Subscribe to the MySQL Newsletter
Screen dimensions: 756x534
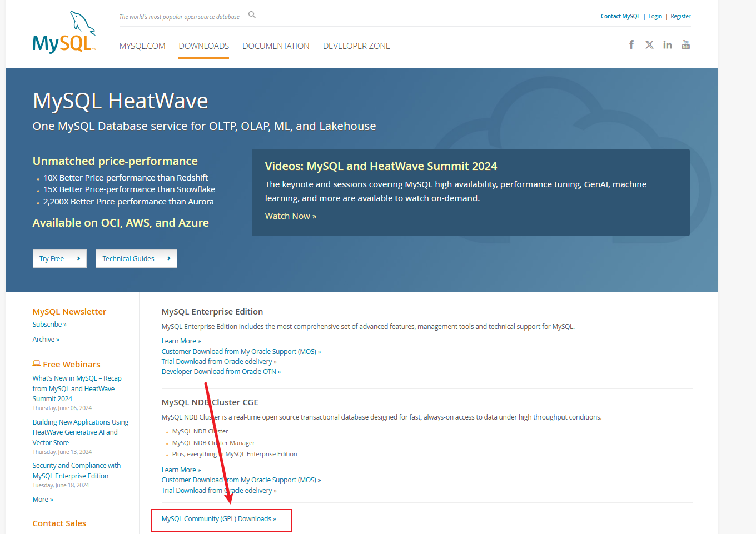tap(49, 325)
